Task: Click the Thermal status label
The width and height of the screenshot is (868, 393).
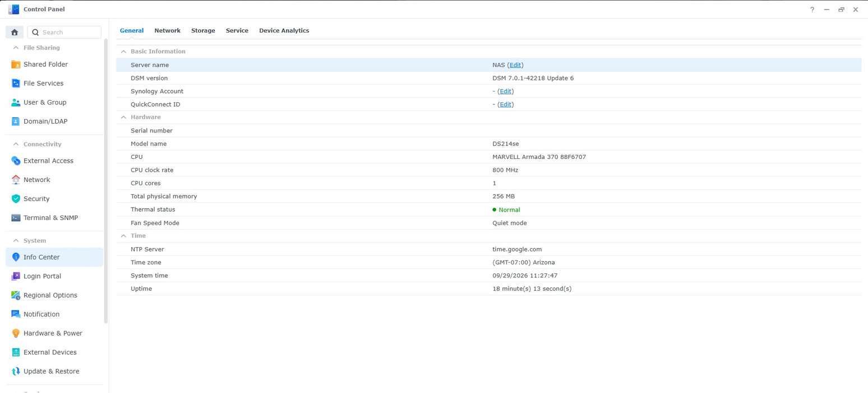Action: point(153,210)
